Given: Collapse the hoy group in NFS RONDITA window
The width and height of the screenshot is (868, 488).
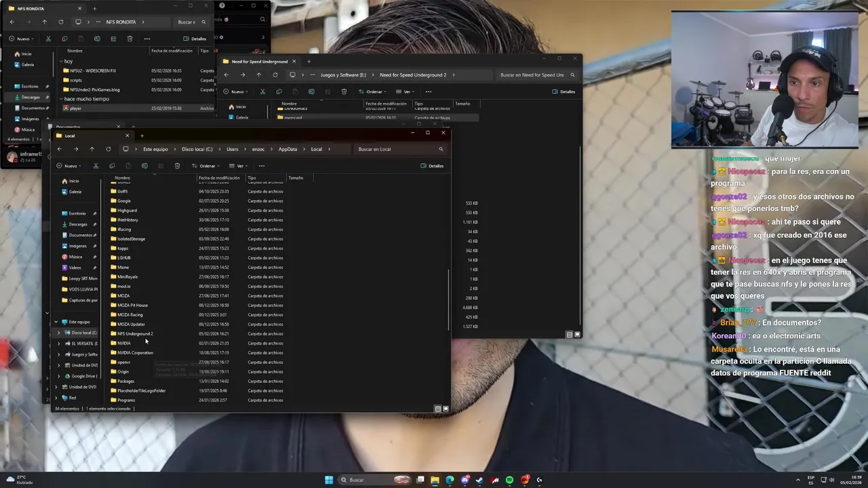Looking at the screenshot, I should [x=60, y=61].
